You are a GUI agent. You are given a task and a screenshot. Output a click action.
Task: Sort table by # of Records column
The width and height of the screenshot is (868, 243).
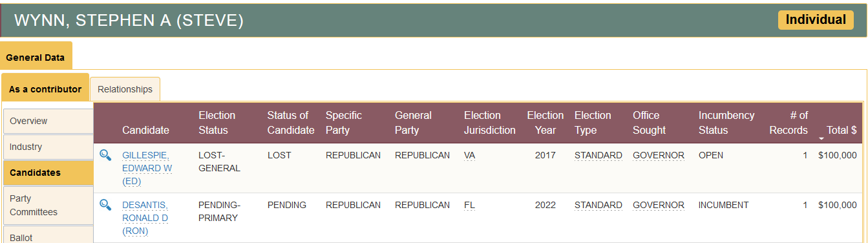coord(789,123)
